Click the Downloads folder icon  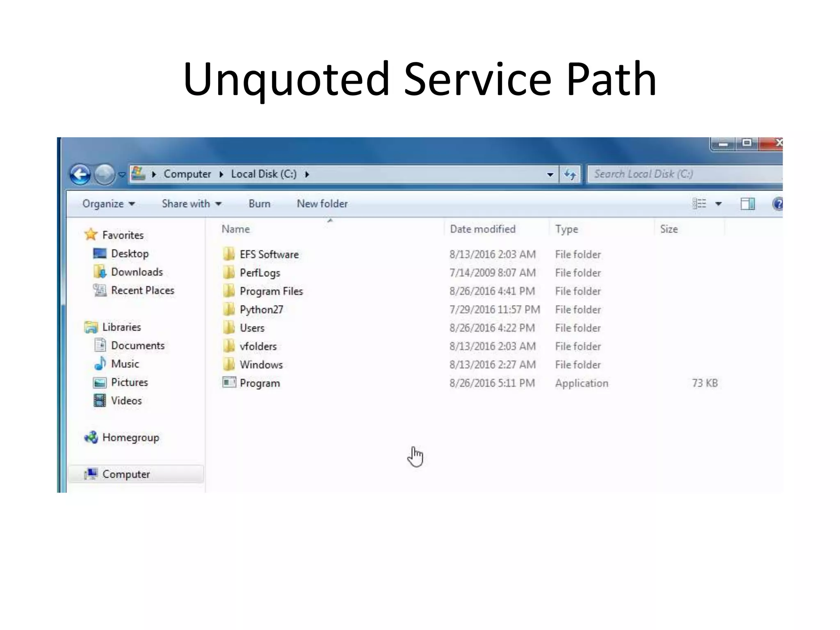click(x=100, y=272)
